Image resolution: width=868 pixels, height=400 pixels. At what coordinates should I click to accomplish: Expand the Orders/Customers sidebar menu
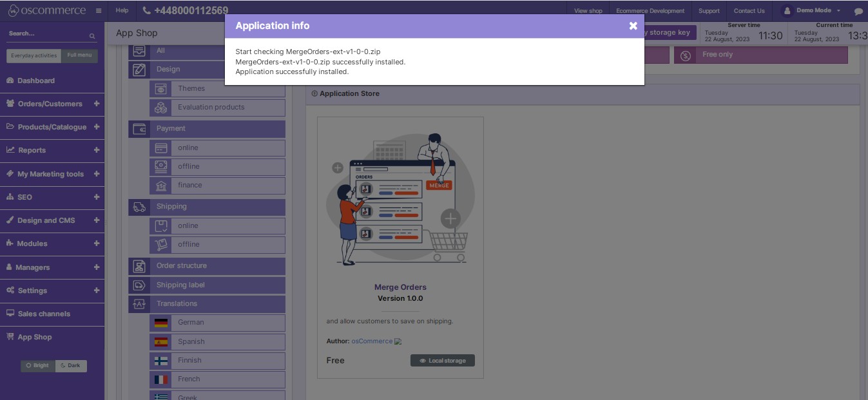coord(97,104)
